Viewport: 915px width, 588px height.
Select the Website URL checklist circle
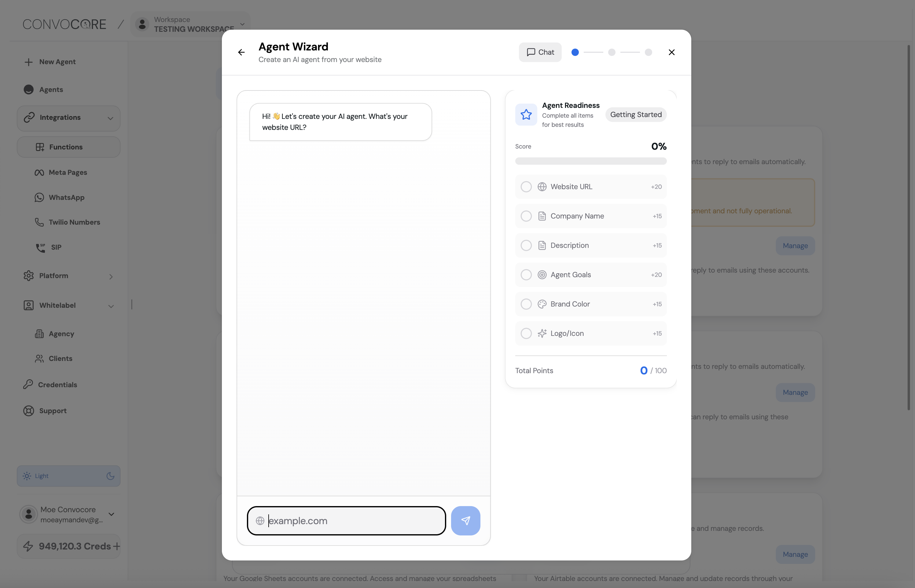[x=526, y=187]
